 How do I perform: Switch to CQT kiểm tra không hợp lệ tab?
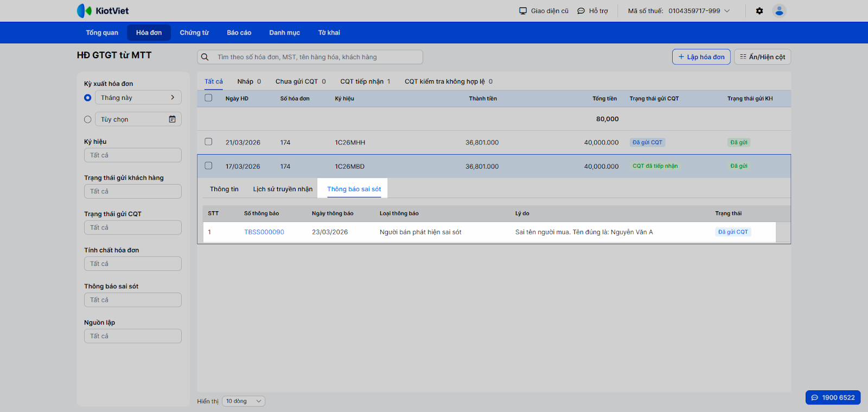click(x=449, y=81)
